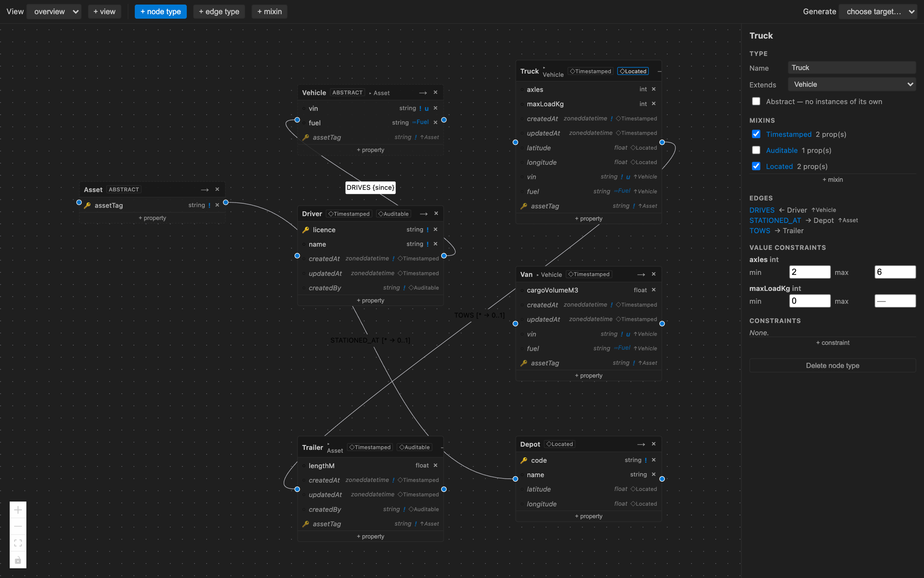924x578 pixels.
Task: Click the zoom in canvas control
Action: click(x=18, y=510)
